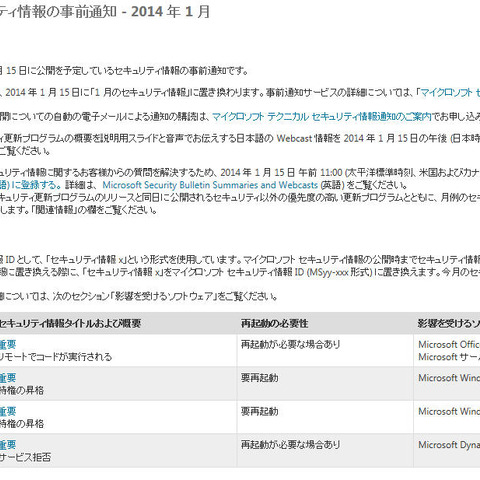Image resolution: width=480 pixels, height=480 pixels.
Task: Click the セキュリティ情報タイトルおよび概要 column header
Action: (x=70, y=323)
